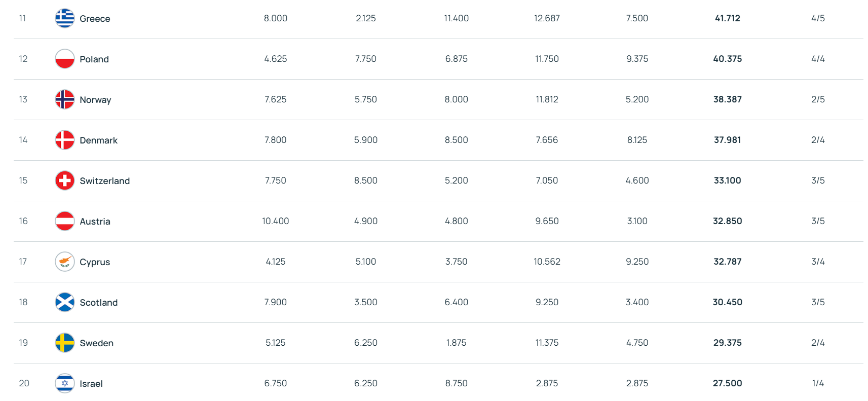Click Austria's 10.400 coefficient value

tap(275, 221)
